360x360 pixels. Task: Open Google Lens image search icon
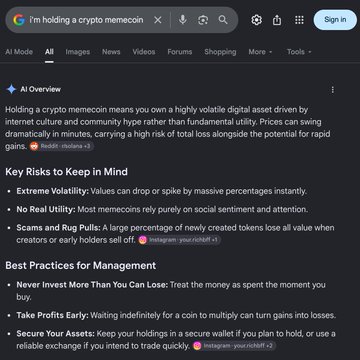[x=203, y=20]
